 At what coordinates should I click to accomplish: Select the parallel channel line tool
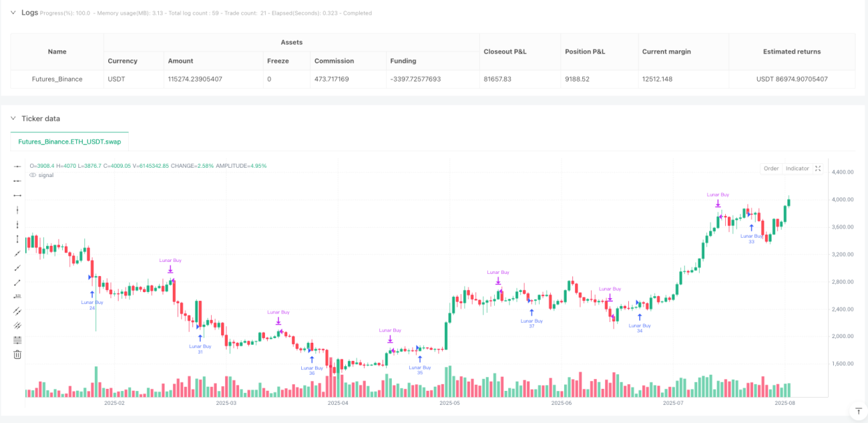pyautogui.click(x=17, y=311)
